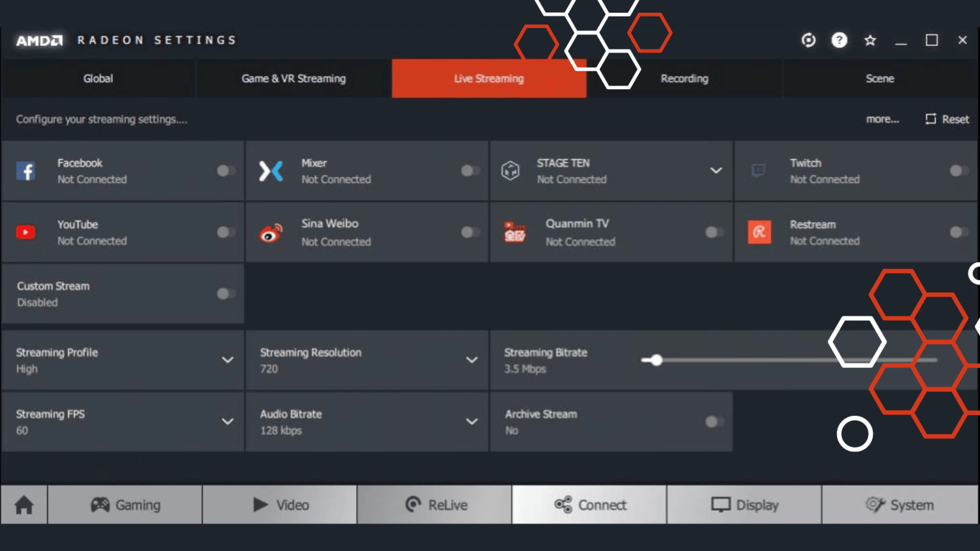
Task: Click the Facebook logo icon
Action: (x=26, y=171)
